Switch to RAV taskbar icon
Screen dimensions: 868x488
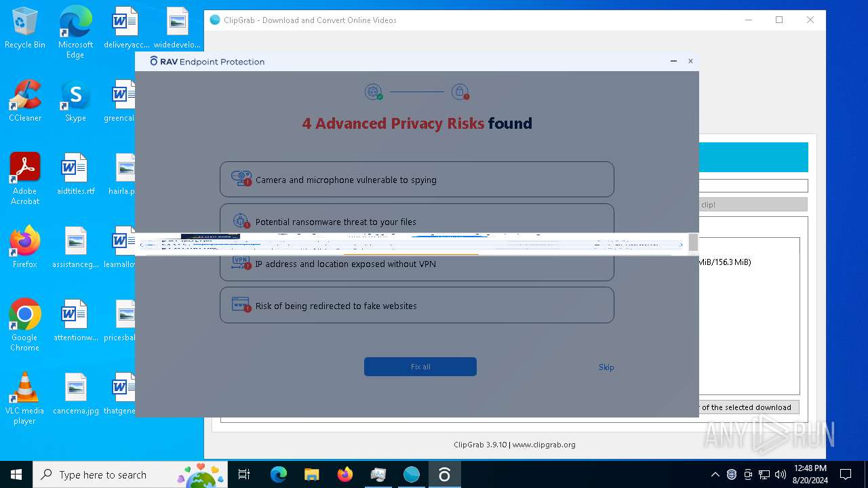point(445,474)
